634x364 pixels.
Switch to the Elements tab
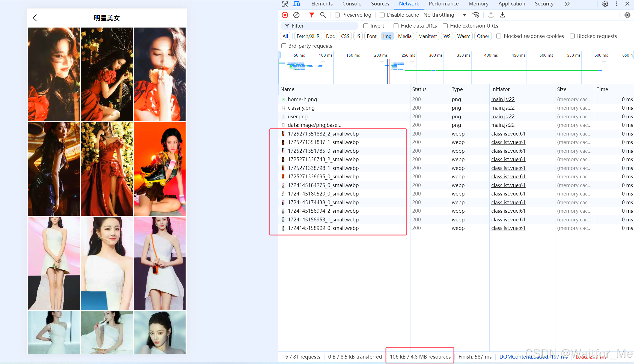pyautogui.click(x=322, y=4)
